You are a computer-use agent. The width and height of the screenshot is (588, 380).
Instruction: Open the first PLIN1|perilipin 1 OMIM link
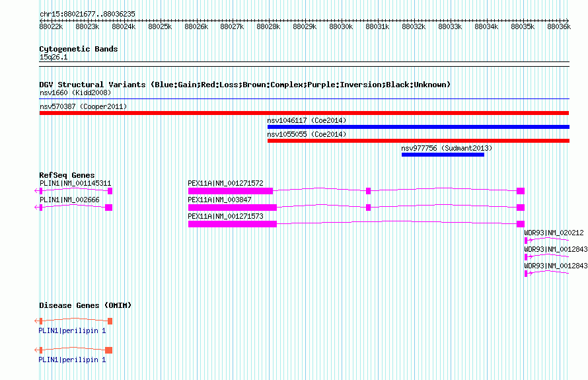coord(72,331)
